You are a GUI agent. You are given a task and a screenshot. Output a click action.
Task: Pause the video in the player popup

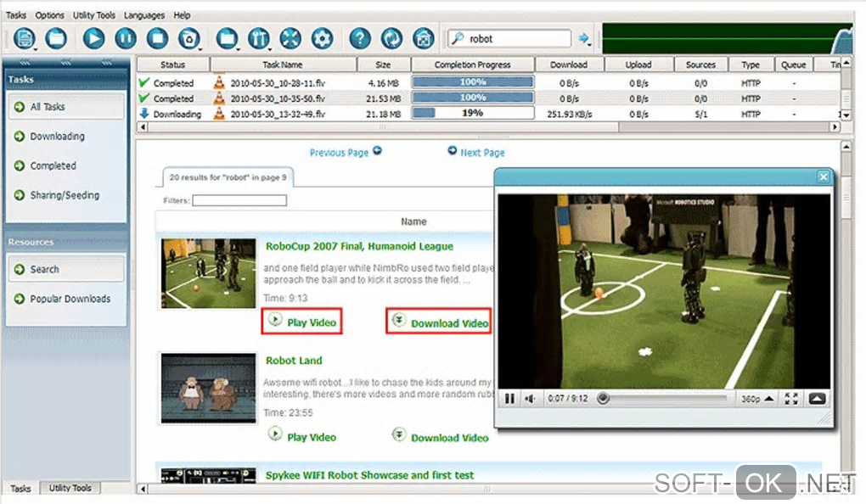509,399
